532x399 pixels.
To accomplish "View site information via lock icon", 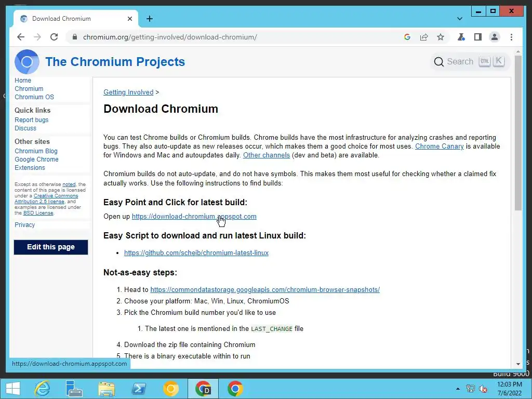I will click(75, 37).
